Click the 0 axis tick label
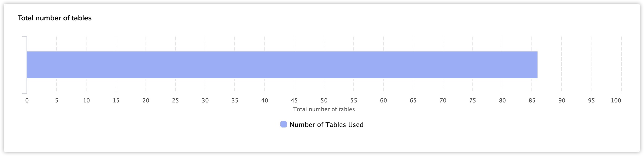644x156 pixels. (x=27, y=100)
